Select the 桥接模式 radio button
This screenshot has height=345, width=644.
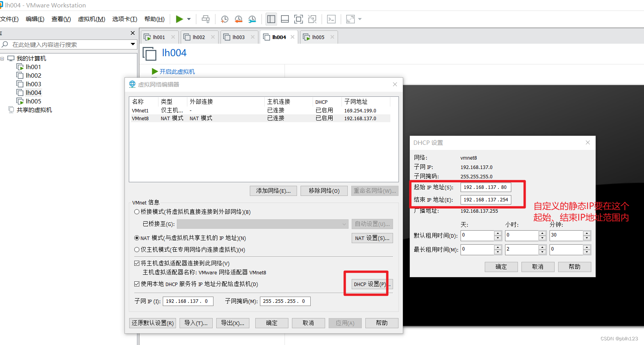[x=137, y=212]
